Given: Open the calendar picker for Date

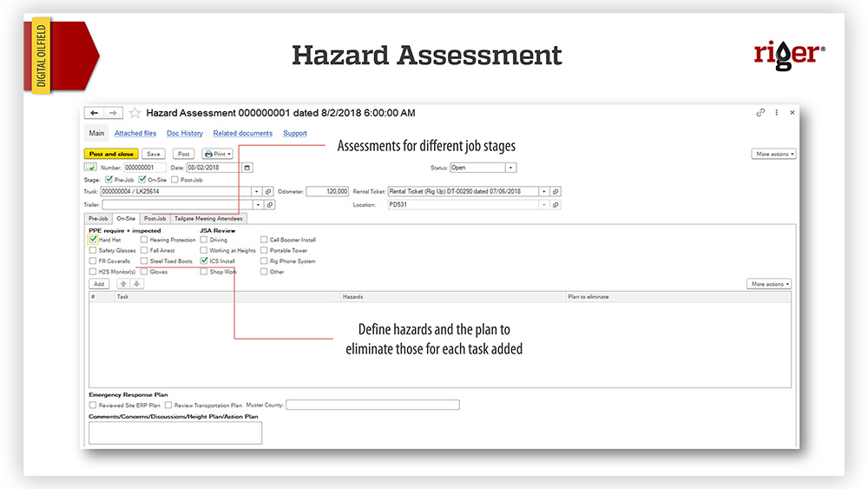Looking at the screenshot, I should 247,168.
